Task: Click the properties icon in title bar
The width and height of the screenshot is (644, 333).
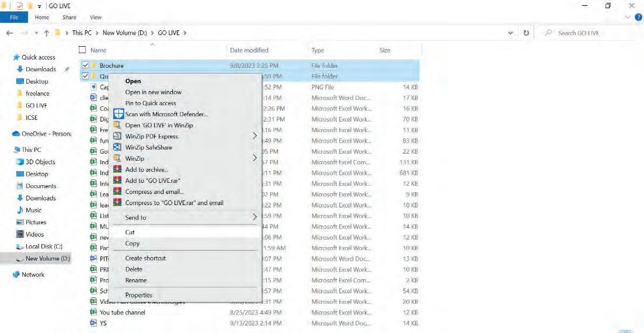Action: pyautogui.click(x=19, y=6)
